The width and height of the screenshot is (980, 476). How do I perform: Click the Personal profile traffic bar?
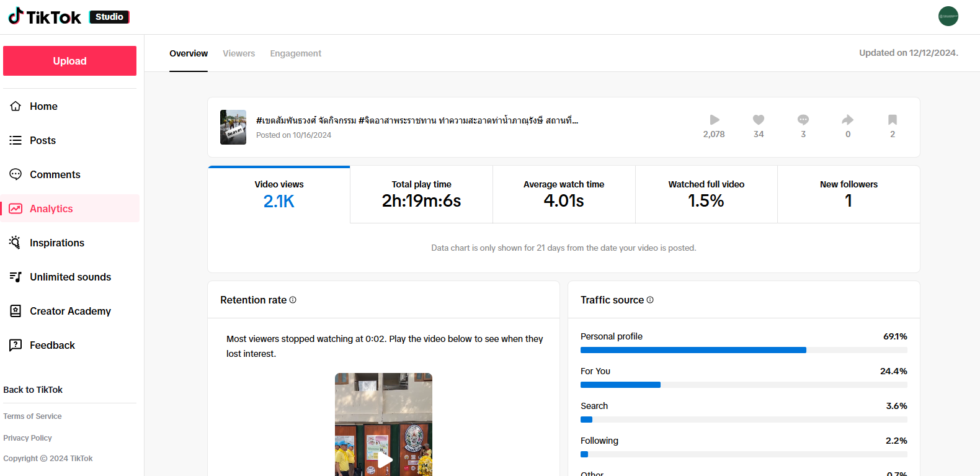click(x=693, y=350)
